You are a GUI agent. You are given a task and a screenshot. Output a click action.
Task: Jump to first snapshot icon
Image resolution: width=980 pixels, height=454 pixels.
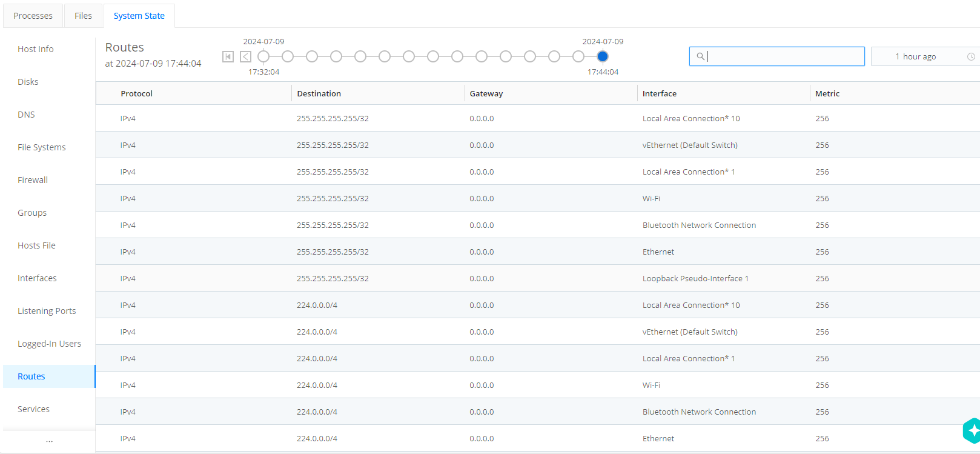click(228, 56)
